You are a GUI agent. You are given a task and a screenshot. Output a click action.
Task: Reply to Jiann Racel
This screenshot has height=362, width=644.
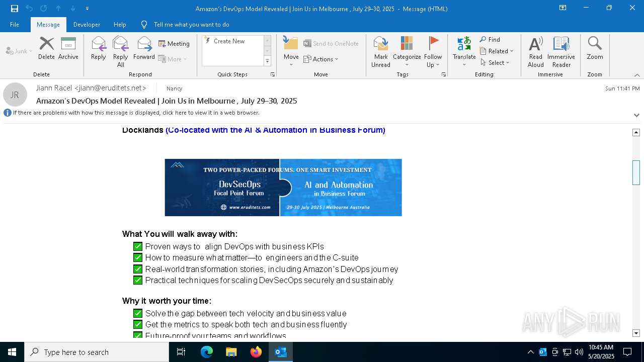[98, 48]
